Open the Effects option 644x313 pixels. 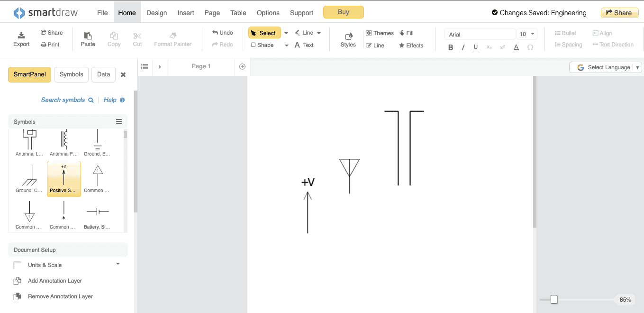pos(411,46)
